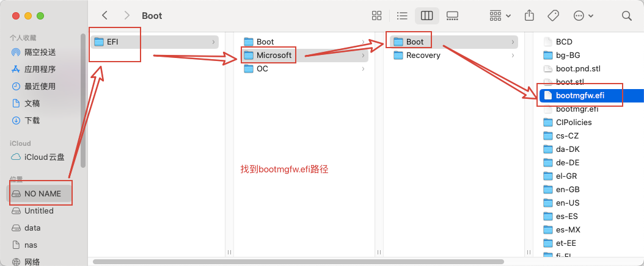Click the Share icon in toolbar
The height and width of the screenshot is (266, 644).
(x=529, y=16)
